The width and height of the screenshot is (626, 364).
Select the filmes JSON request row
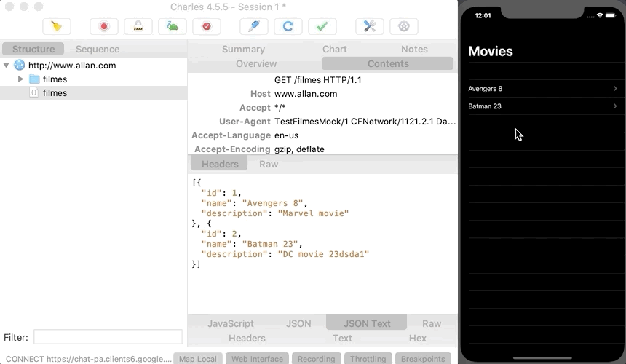click(93, 92)
